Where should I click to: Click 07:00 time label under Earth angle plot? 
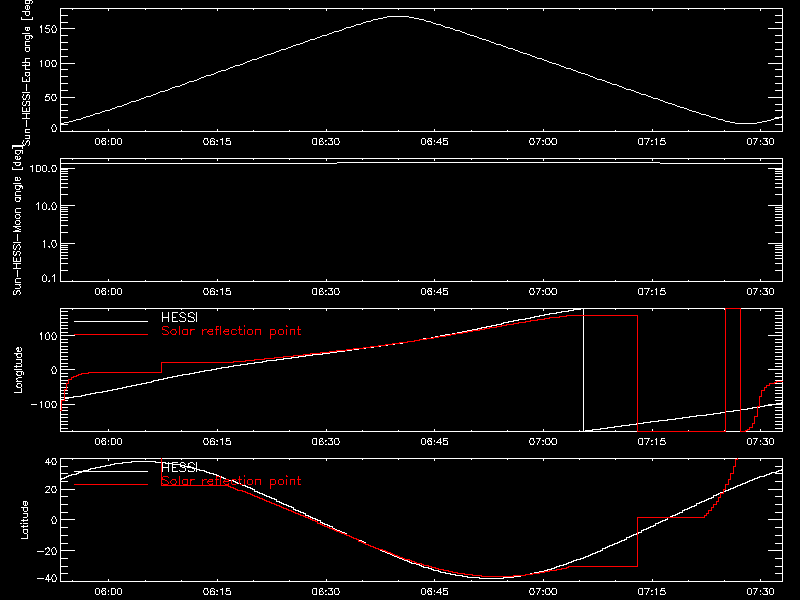pyautogui.click(x=543, y=142)
